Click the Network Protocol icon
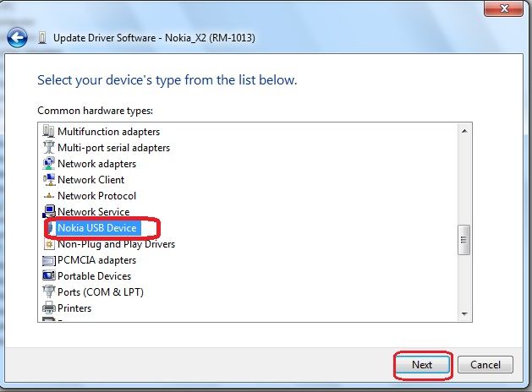Viewport: 532px width, 392px height. tap(49, 196)
